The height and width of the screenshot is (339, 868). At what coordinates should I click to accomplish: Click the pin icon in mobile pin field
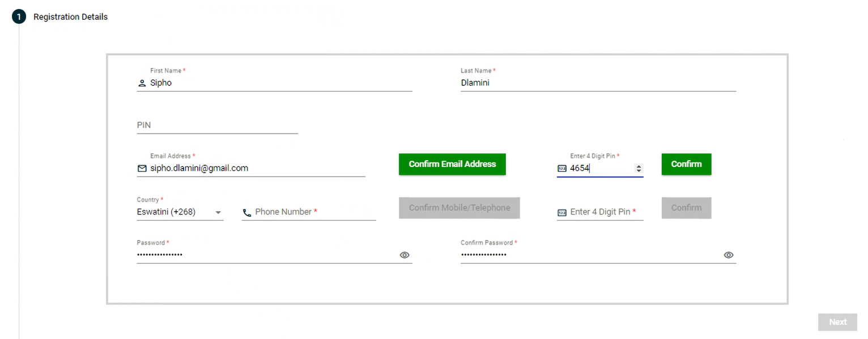point(562,213)
